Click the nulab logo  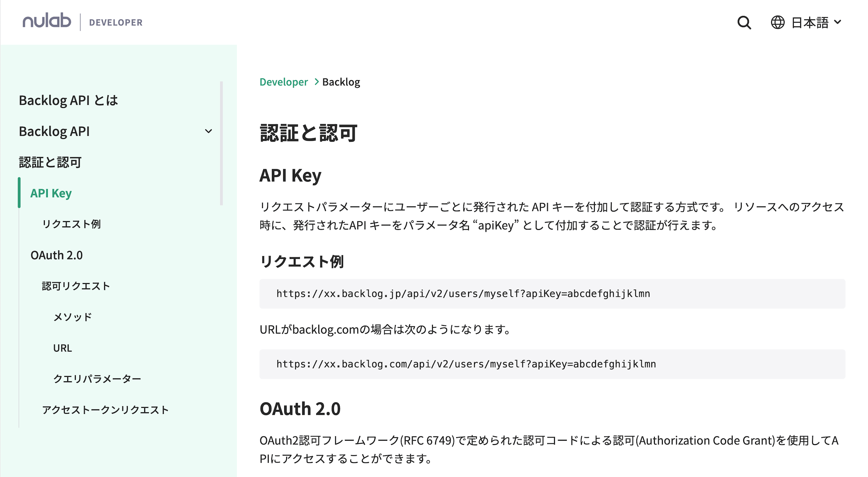[47, 21]
